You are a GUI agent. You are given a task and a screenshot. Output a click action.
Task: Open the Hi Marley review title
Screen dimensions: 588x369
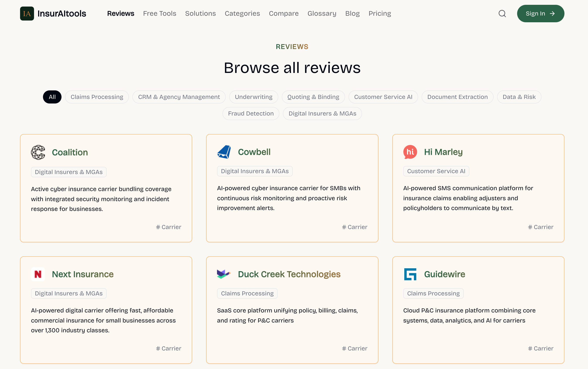[443, 152]
